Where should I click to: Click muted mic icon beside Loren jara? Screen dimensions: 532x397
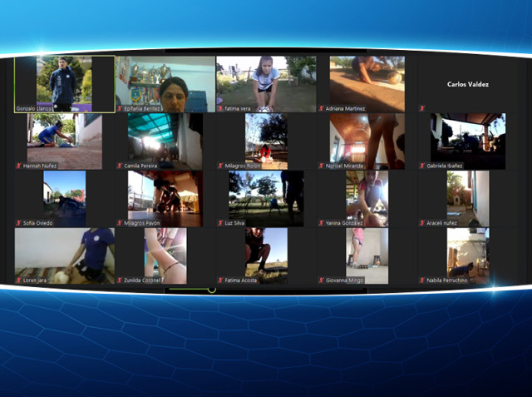(18, 280)
